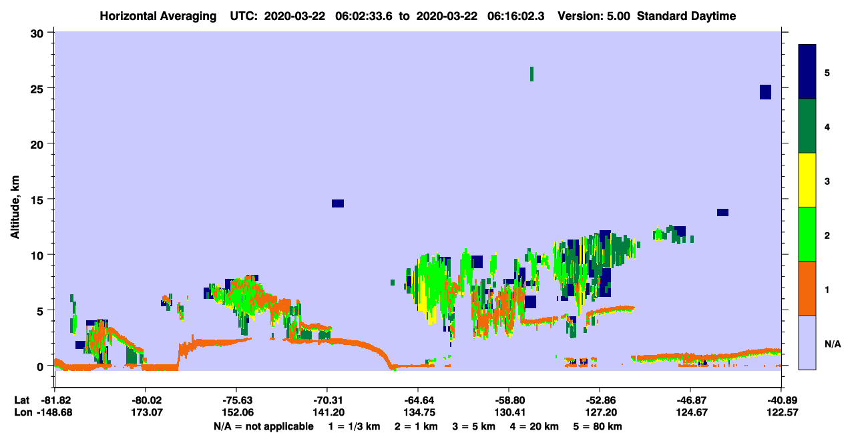868x445 pixels.
Task: Click colorbar label '3'
Action: click(827, 181)
